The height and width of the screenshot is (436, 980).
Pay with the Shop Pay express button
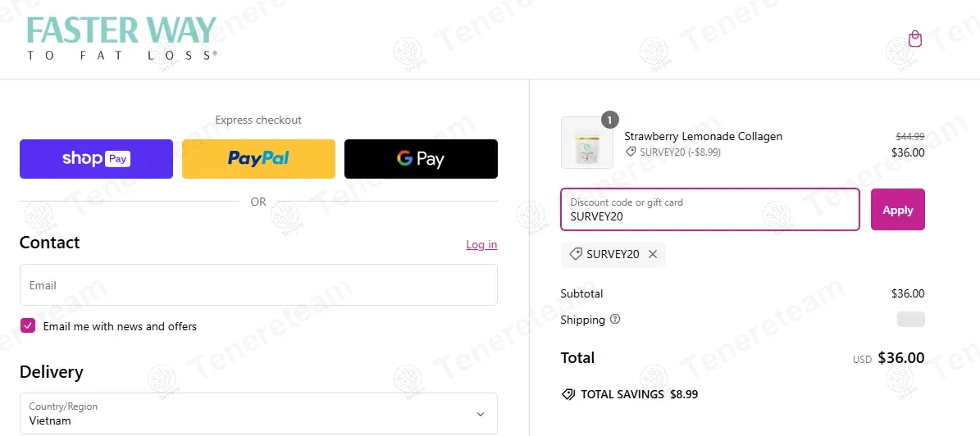coord(96,159)
